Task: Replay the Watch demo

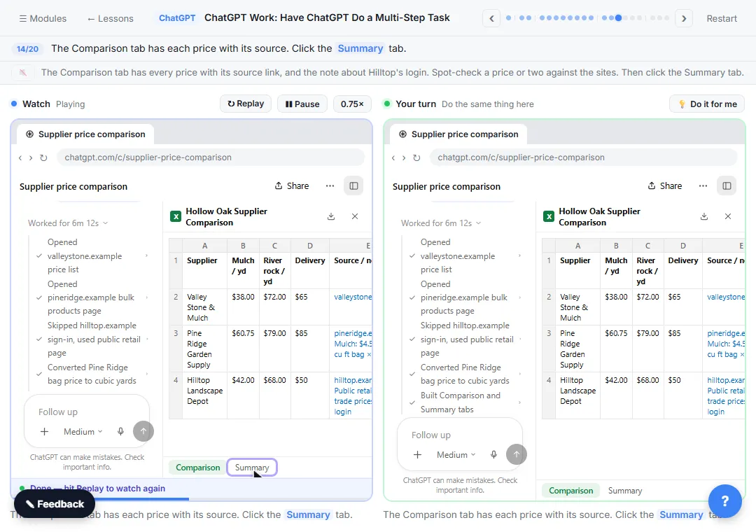Action: click(246, 104)
